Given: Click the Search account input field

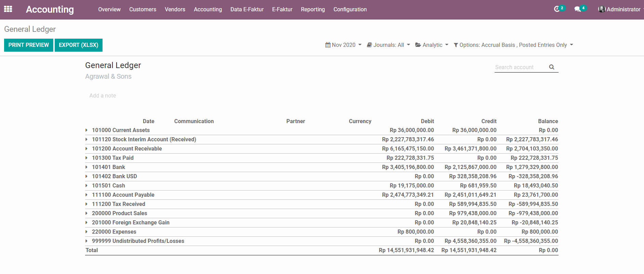Looking at the screenshot, I should (520, 67).
